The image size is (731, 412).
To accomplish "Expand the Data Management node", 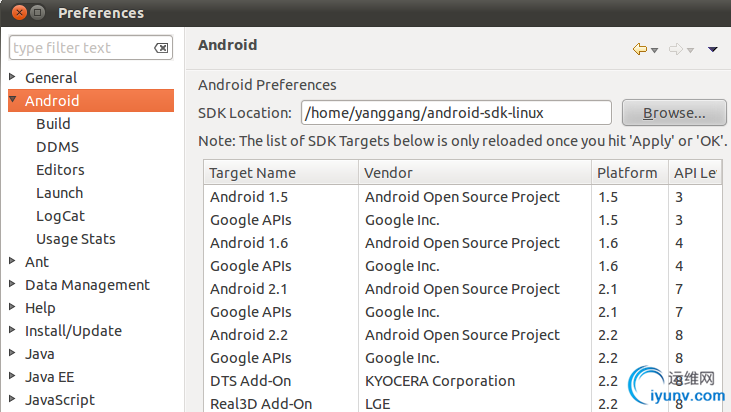I will point(13,284).
